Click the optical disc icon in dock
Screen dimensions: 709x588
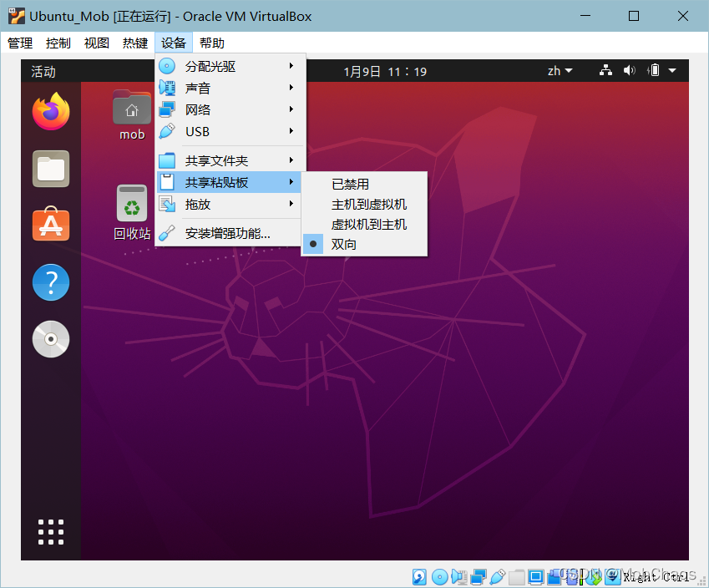51,339
